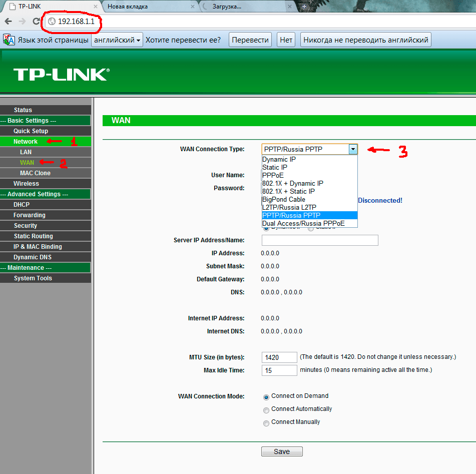Open Static Routing in sidebar

click(x=46, y=236)
